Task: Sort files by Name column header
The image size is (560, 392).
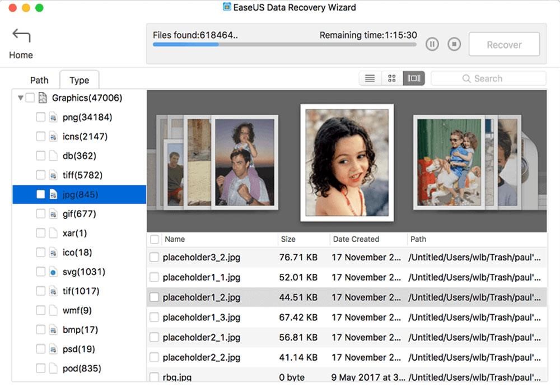Action: [x=175, y=239]
